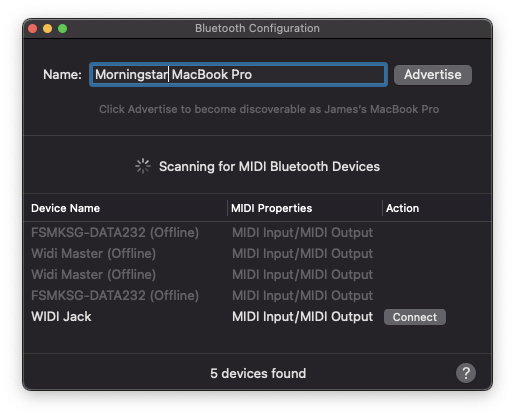Select the first FSMKSG-DATA232 (Offline) row

coord(258,232)
